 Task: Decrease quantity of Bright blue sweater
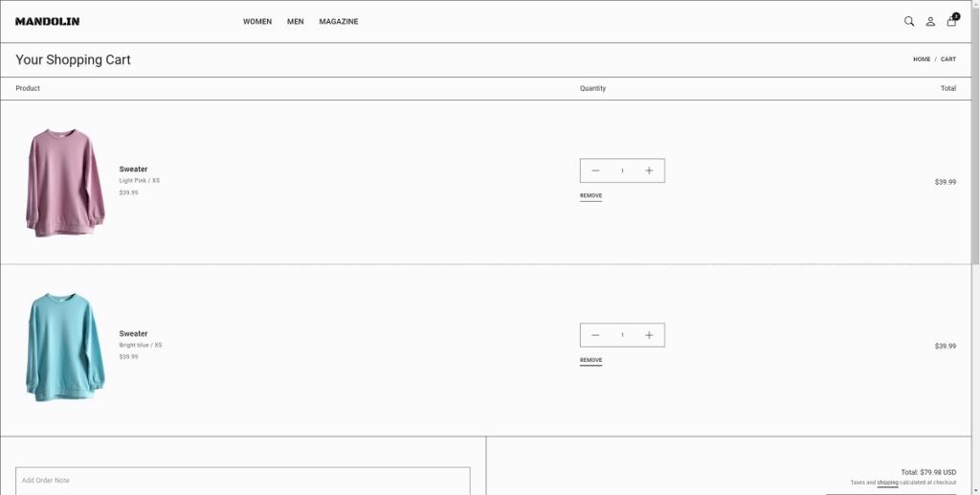[x=595, y=335]
